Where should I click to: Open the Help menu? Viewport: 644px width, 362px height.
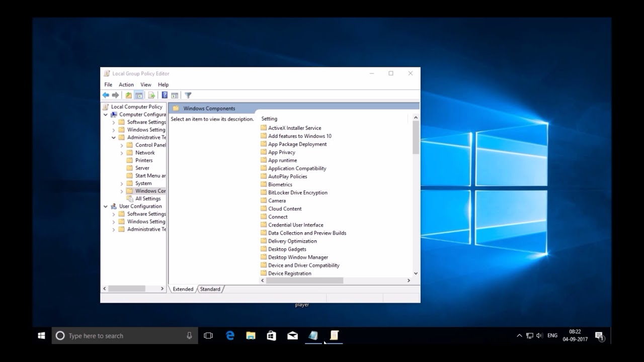click(163, 84)
